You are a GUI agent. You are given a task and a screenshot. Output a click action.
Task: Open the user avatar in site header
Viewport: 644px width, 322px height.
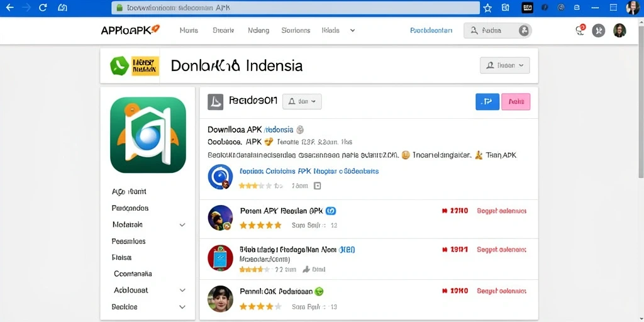[x=619, y=30]
